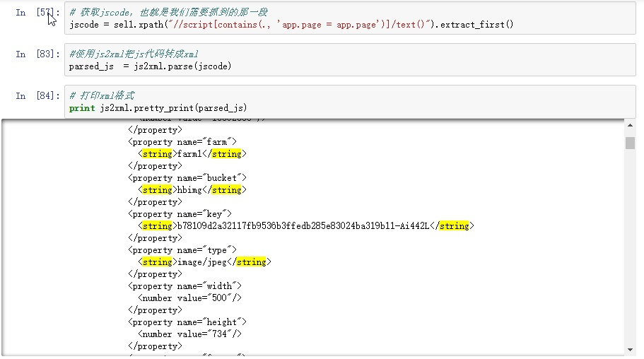The image size is (644, 359).
Task: Select the In [57] cell prompt
Action: click(x=38, y=13)
